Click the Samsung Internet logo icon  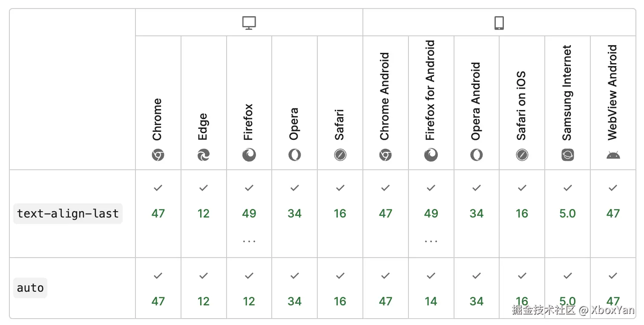click(x=567, y=155)
